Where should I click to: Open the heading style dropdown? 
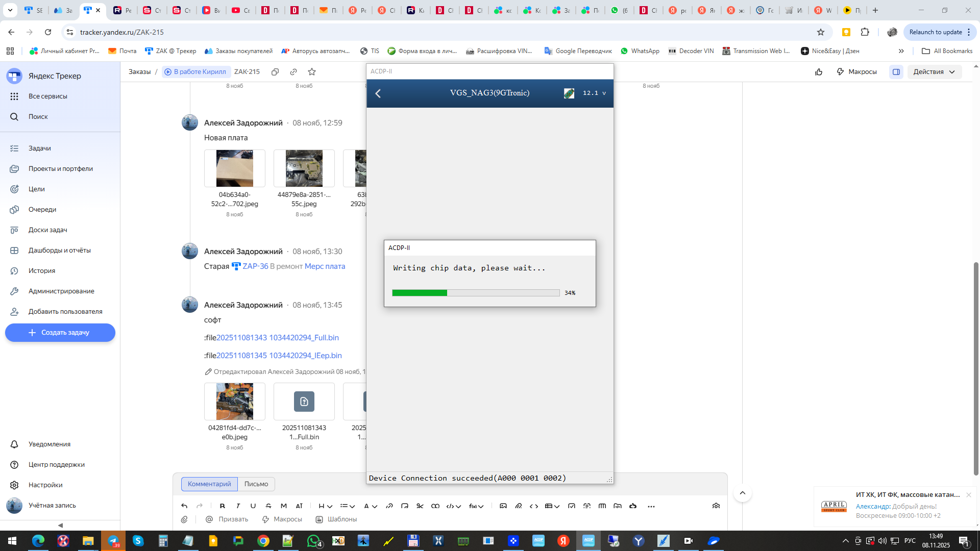(x=325, y=506)
